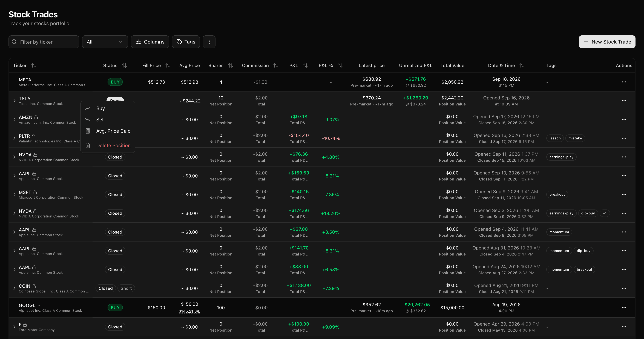Image resolution: width=644 pixels, height=339 pixels.
Task: Click the +$1,138.00 P&L on COIN
Action: click(x=298, y=285)
